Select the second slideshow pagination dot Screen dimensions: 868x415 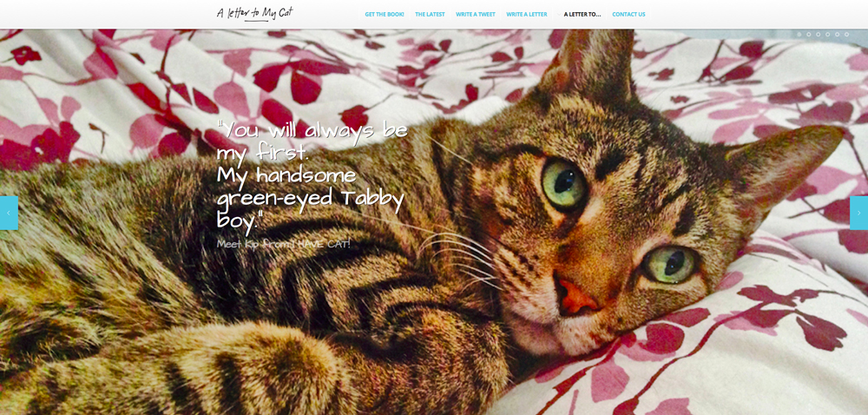[808, 35]
